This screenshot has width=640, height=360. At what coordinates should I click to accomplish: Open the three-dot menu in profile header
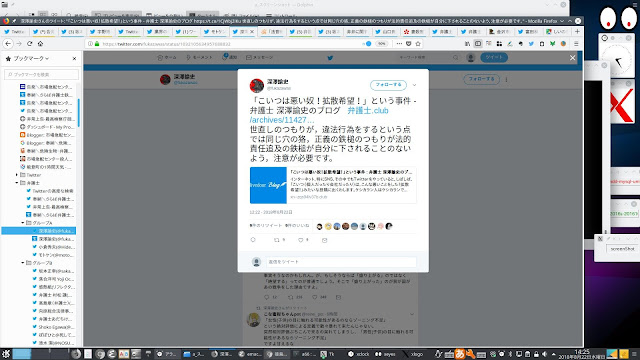pyautogui.click(x=506, y=79)
